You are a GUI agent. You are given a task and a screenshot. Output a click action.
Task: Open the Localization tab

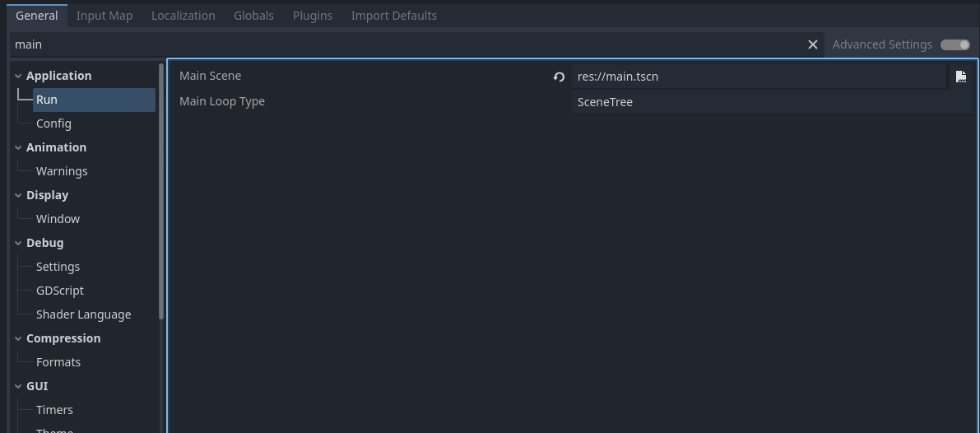(x=183, y=16)
